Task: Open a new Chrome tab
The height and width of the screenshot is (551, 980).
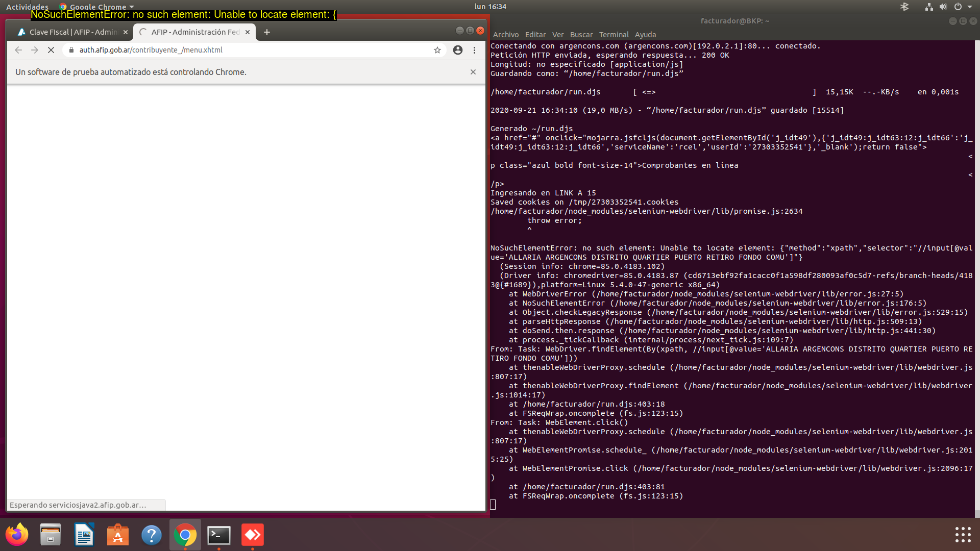Action: pyautogui.click(x=267, y=32)
